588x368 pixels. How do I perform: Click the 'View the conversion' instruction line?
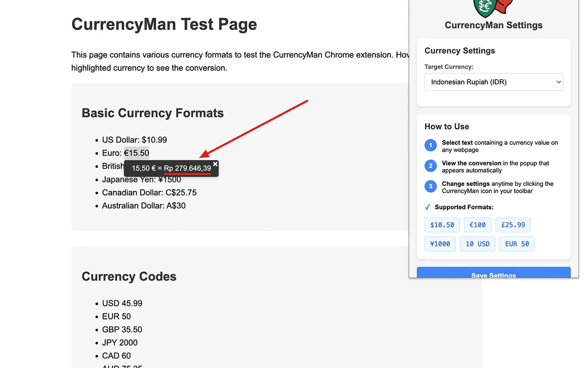tap(496, 167)
